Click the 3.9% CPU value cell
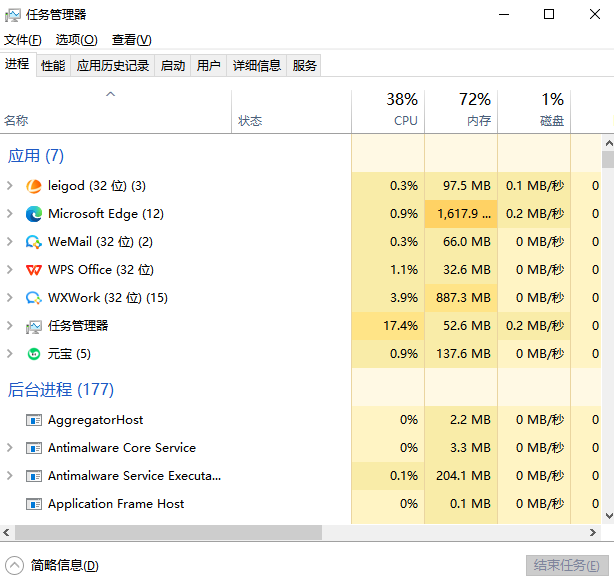The height and width of the screenshot is (588, 614). [388, 298]
